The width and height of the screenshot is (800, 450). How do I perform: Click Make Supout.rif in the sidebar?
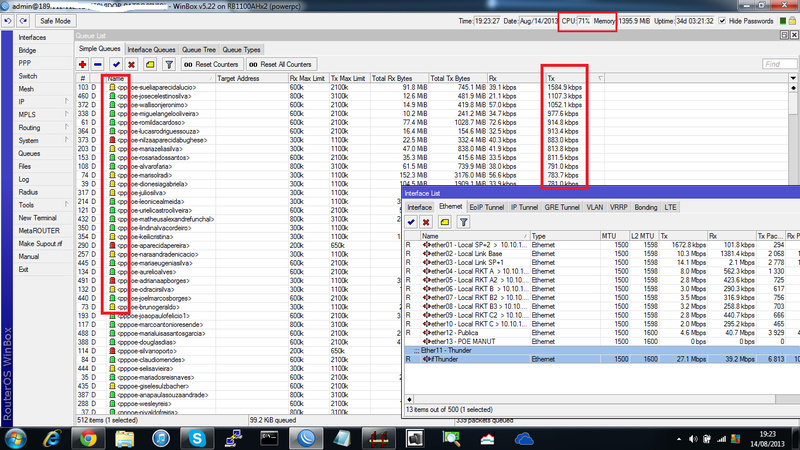click(40, 243)
